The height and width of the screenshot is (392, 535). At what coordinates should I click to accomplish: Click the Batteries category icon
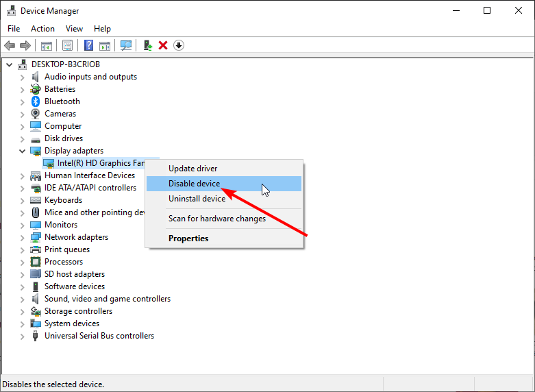click(x=36, y=89)
